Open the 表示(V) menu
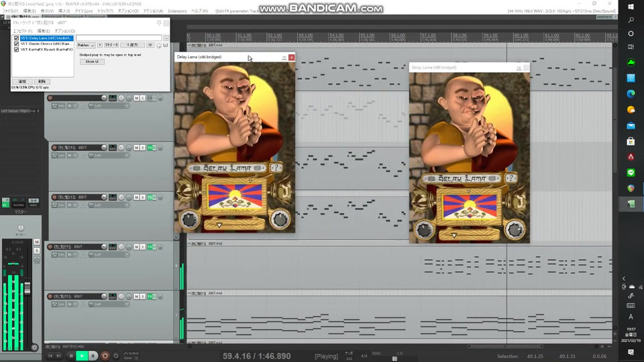 tap(47, 11)
